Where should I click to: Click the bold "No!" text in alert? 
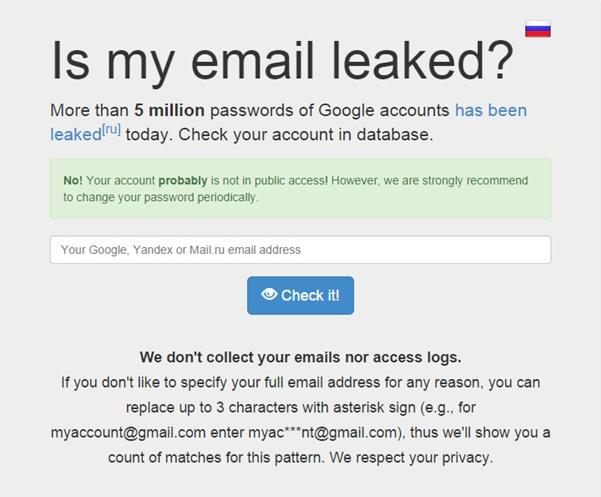click(x=73, y=180)
